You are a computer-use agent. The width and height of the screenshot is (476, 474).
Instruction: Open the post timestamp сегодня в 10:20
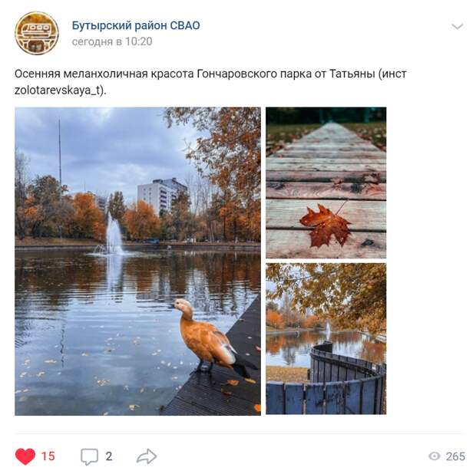(x=112, y=41)
